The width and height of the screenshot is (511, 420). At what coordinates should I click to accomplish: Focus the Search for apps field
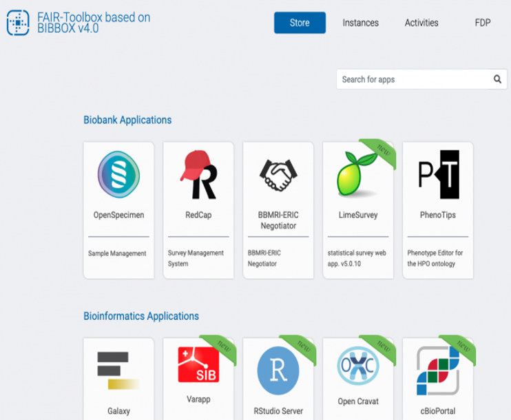point(413,79)
